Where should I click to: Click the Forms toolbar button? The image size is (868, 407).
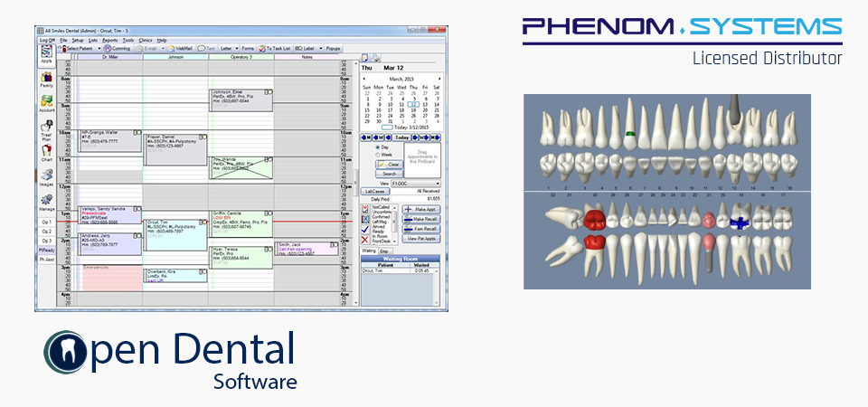tap(248, 48)
